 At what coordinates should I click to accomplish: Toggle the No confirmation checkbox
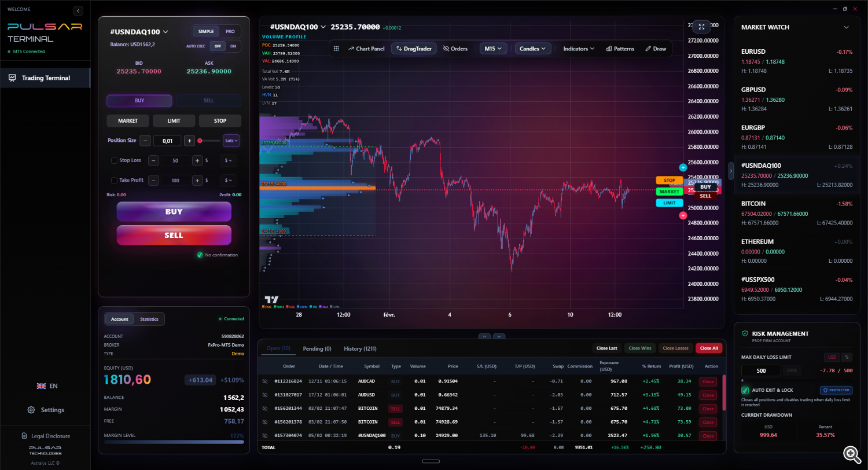coord(200,255)
